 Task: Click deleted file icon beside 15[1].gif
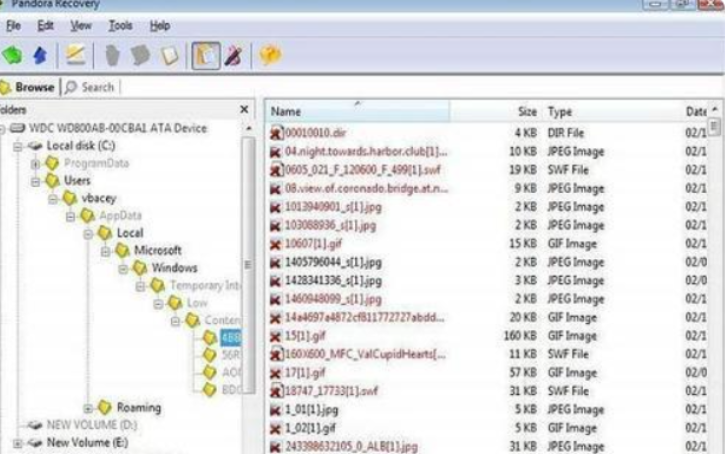pos(277,334)
